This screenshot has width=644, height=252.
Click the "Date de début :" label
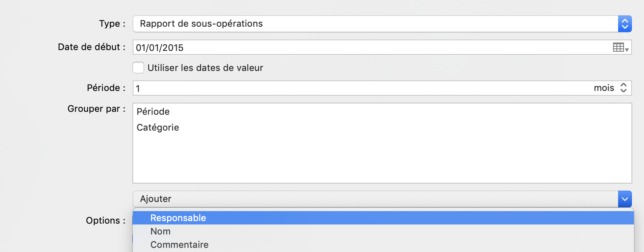(x=92, y=47)
